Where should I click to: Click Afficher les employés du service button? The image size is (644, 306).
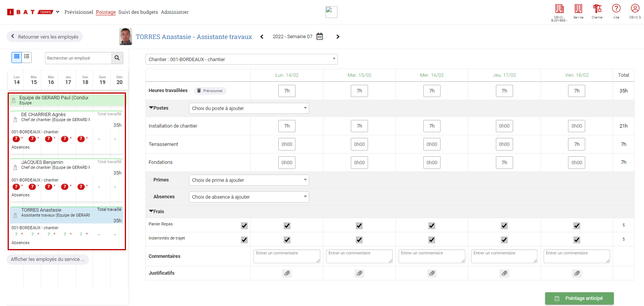48,259
